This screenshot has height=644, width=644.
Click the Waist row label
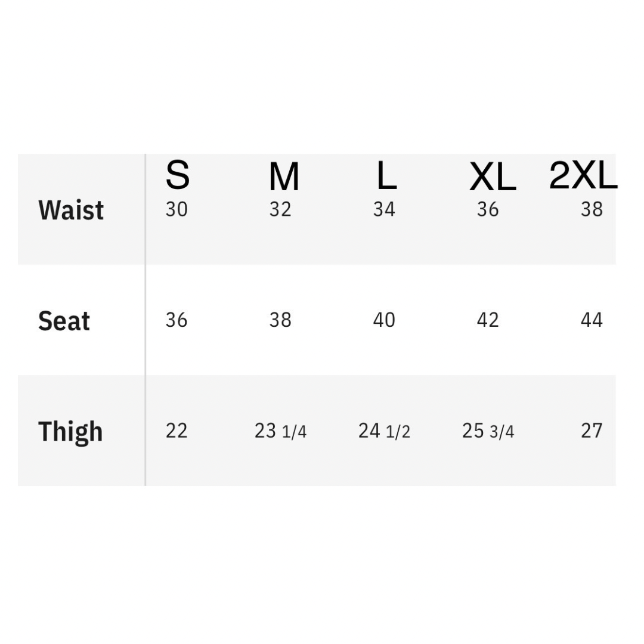pyautogui.click(x=71, y=210)
